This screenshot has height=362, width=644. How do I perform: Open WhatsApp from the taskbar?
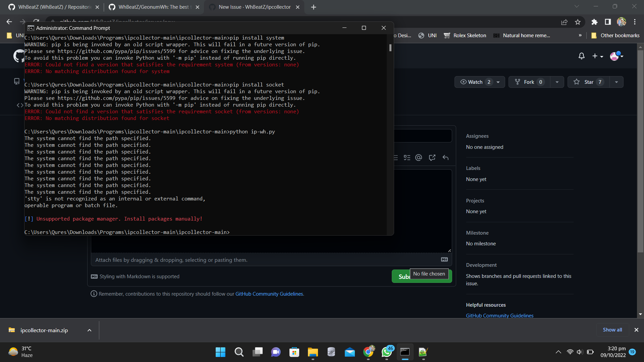[x=386, y=352]
